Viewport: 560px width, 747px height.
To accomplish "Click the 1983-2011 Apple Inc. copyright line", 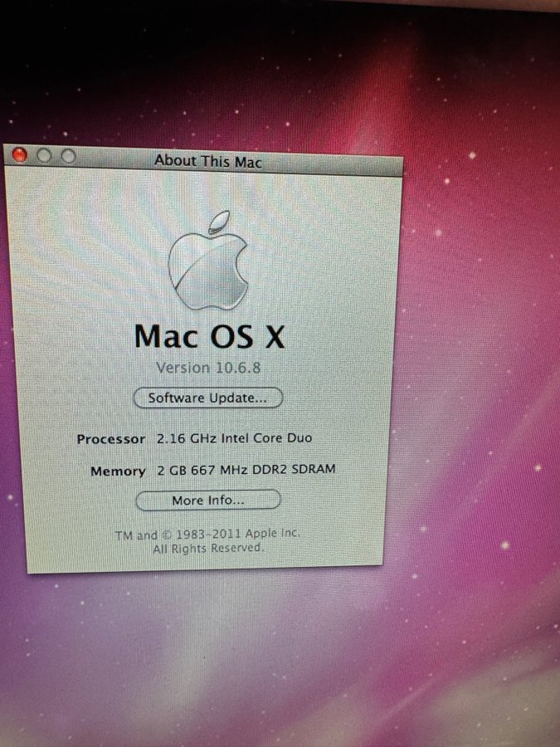I will pyautogui.click(x=207, y=535).
